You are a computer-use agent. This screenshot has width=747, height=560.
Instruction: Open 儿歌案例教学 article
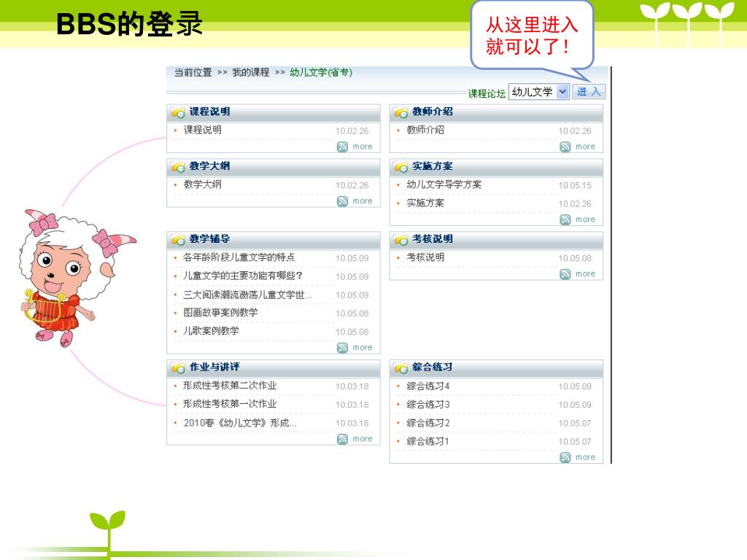211,330
